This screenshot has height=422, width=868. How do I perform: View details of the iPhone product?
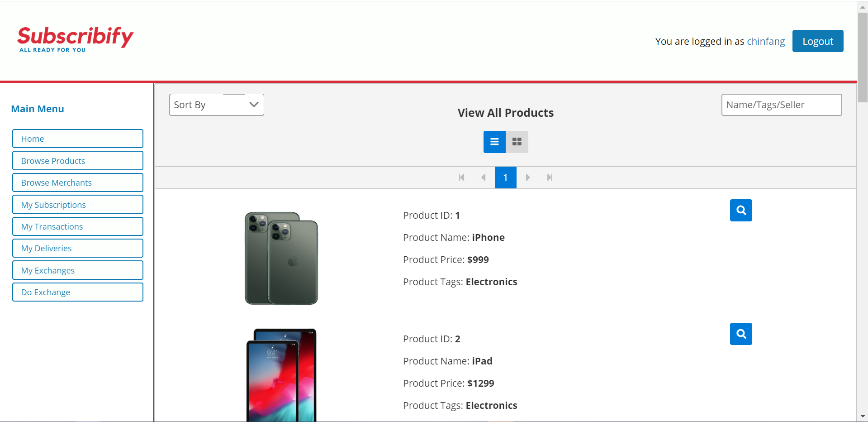(x=741, y=210)
